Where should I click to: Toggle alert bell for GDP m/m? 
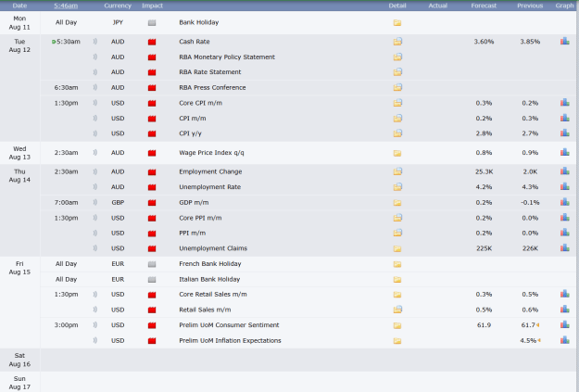pyautogui.click(x=94, y=202)
